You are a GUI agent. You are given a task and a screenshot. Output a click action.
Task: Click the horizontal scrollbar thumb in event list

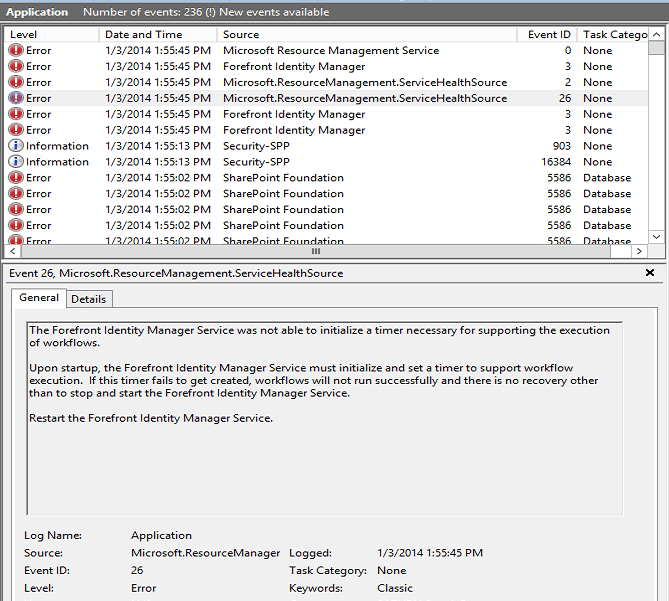point(316,251)
